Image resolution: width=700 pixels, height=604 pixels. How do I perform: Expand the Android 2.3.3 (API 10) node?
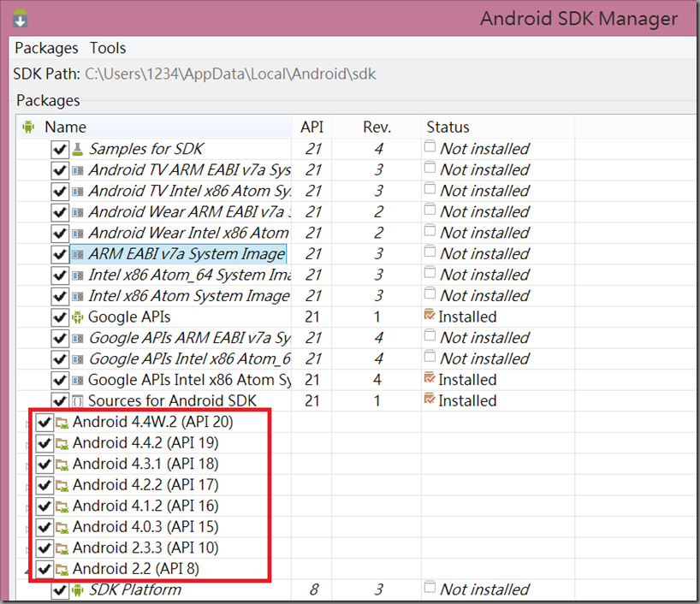click(27, 550)
